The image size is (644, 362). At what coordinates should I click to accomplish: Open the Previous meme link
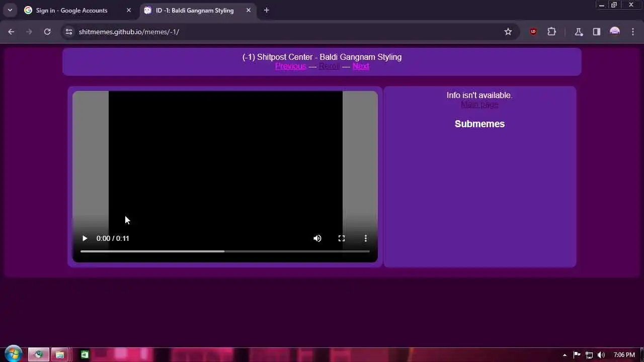tap(290, 66)
